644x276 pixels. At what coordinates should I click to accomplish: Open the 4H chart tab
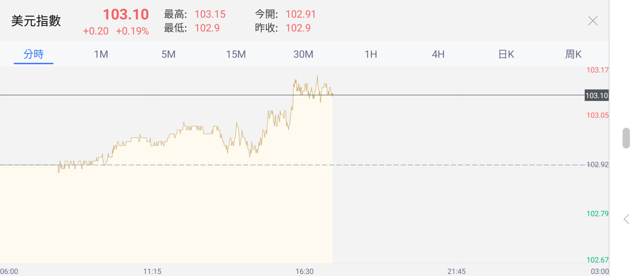pyautogui.click(x=438, y=54)
